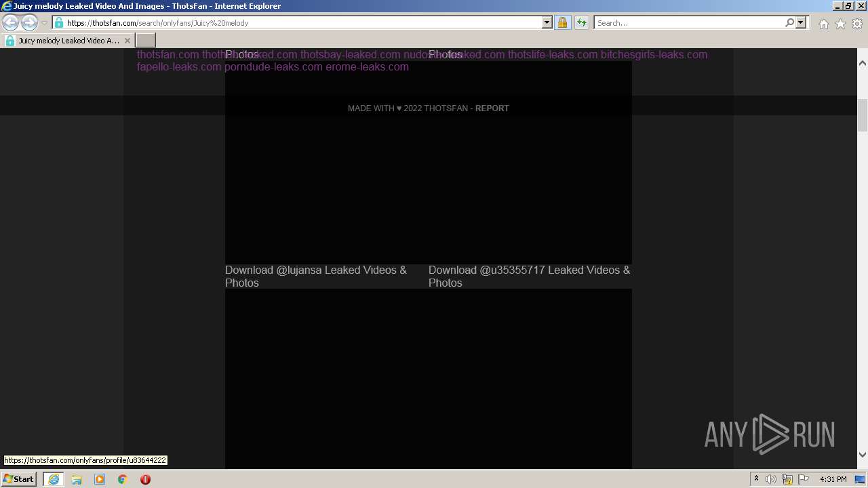Open the recent pages dropdown beside Forward

coord(44,23)
